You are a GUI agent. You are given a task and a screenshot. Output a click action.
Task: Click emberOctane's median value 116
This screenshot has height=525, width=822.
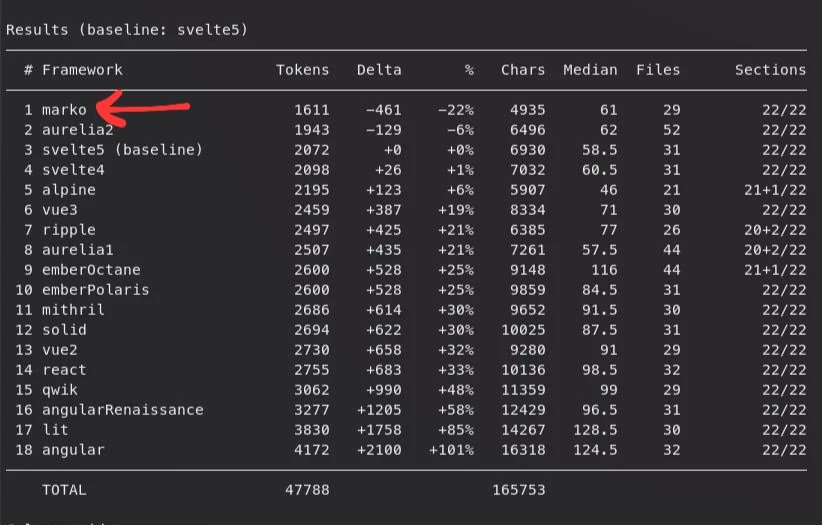(604, 270)
